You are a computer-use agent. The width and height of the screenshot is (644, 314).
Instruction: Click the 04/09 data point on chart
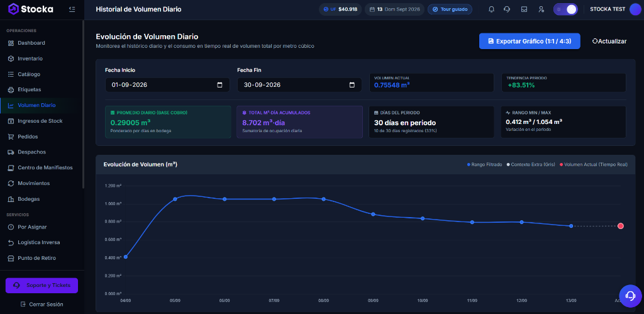(x=126, y=257)
